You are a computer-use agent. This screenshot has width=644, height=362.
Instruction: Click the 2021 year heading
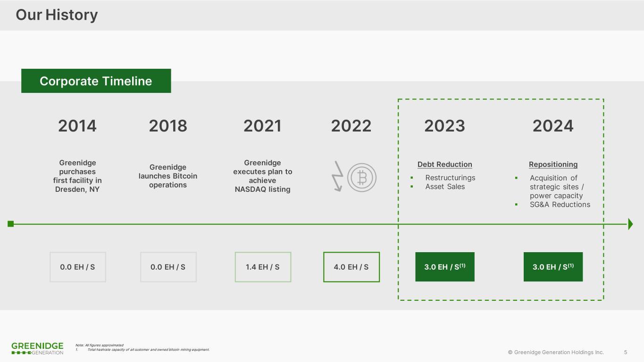coord(262,126)
